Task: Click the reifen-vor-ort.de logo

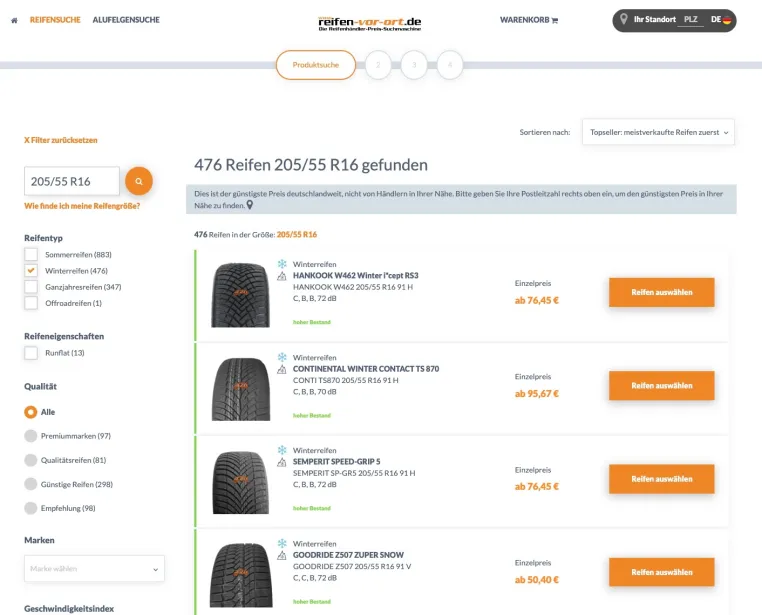Action: click(369, 23)
